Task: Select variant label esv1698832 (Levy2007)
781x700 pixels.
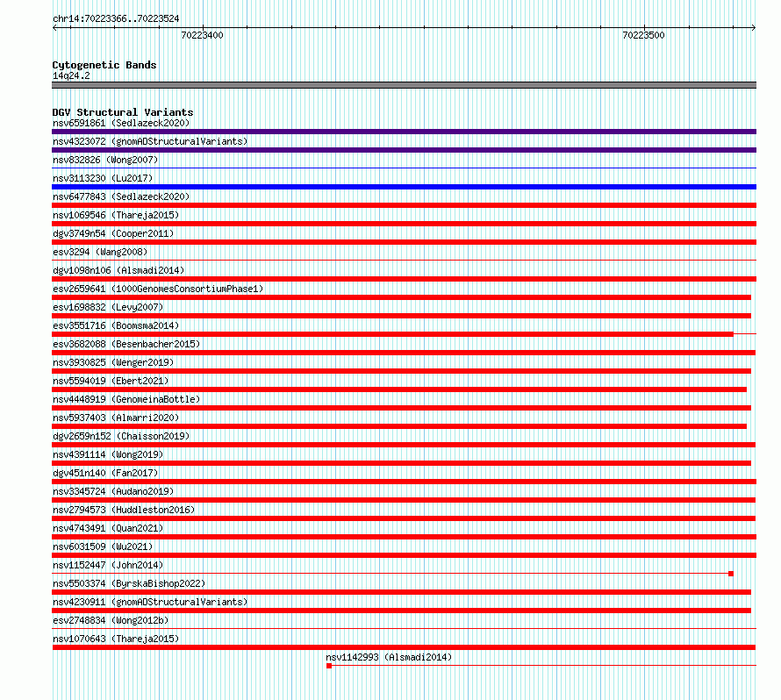Action: point(108,307)
